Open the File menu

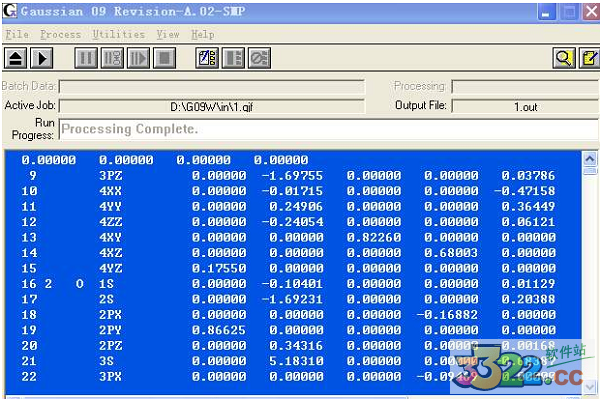coord(17,34)
